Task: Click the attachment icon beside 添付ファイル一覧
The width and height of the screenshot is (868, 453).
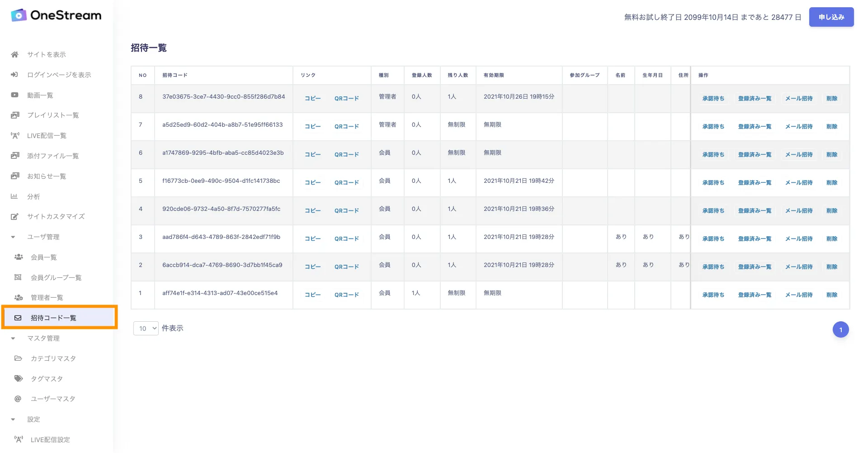Action: (x=15, y=156)
